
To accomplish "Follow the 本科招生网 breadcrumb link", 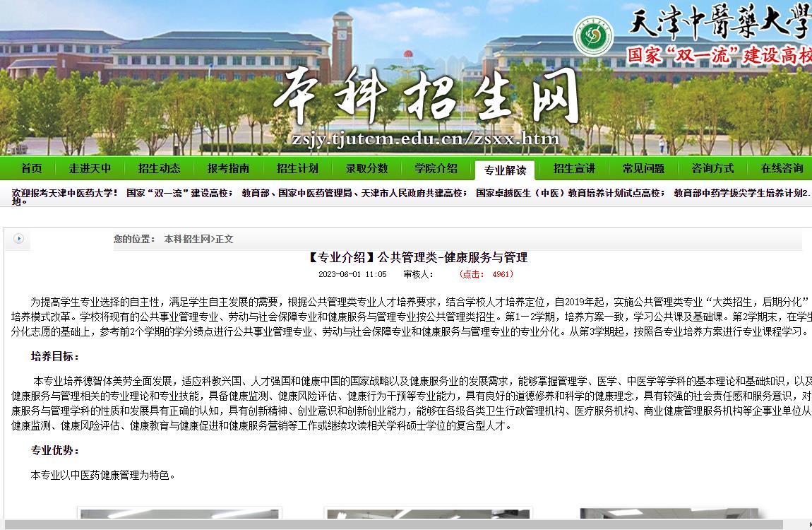I will 187,240.
